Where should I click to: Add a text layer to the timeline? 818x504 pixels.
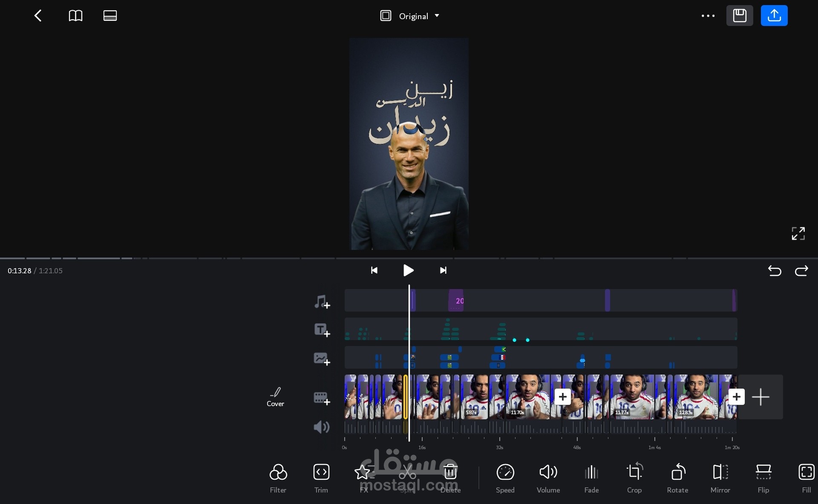pos(322,330)
